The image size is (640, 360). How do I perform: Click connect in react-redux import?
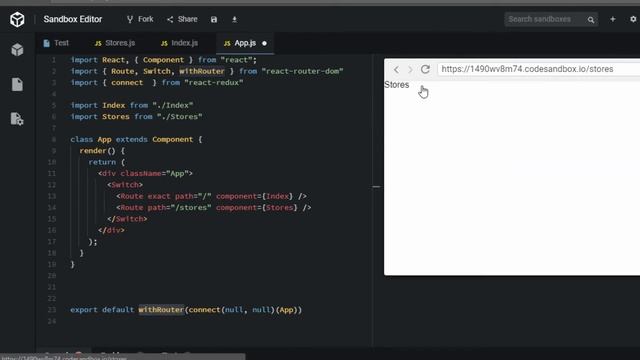tap(127, 82)
